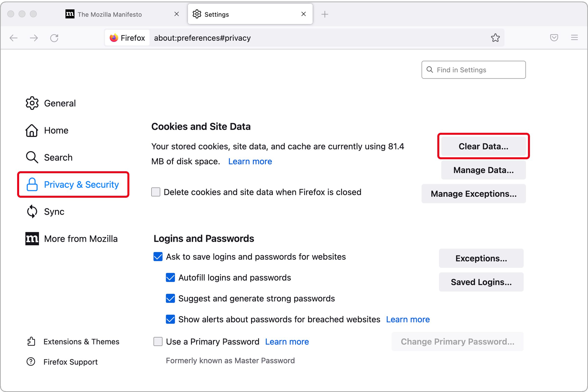Open the Sync settings section
The image size is (588, 392).
[x=54, y=211]
